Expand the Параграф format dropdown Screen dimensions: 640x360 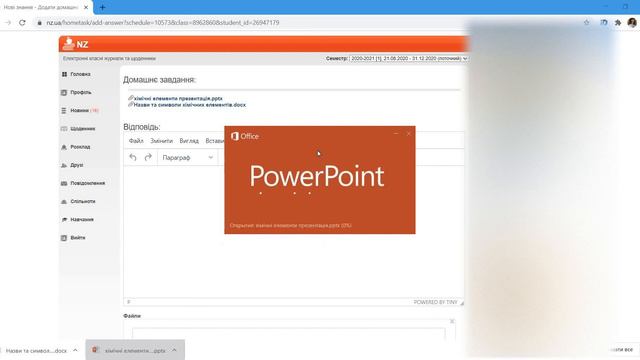pyautogui.click(x=188, y=158)
